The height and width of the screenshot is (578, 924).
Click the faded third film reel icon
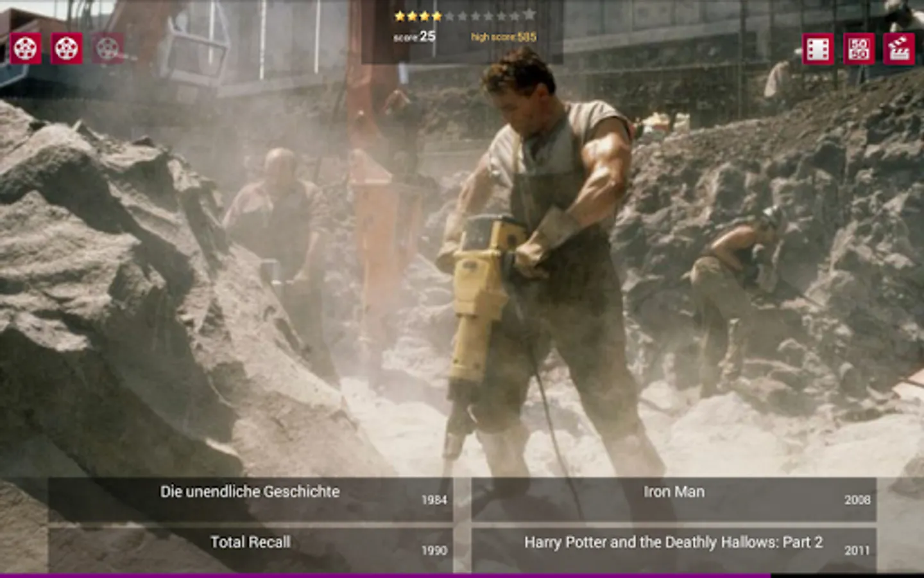click(108, 49)
